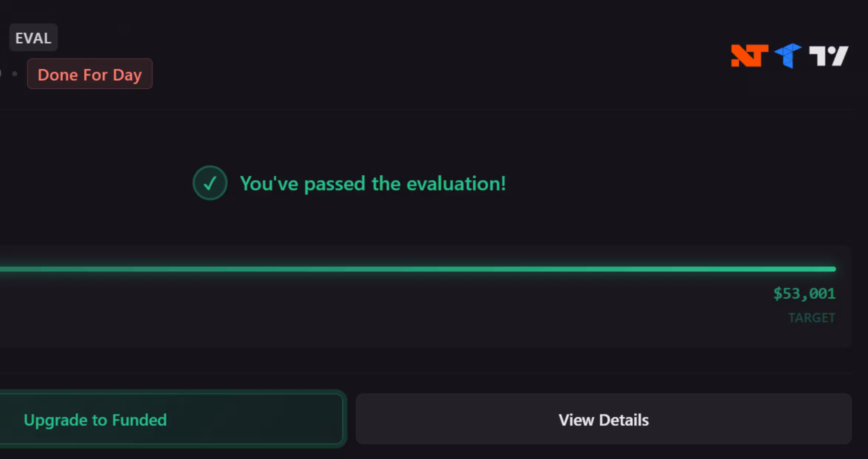The width and height of the screenshot is (868, 459).
Task: Click the blue Tradovate platform logo
Action: click(x=788, y=56)
